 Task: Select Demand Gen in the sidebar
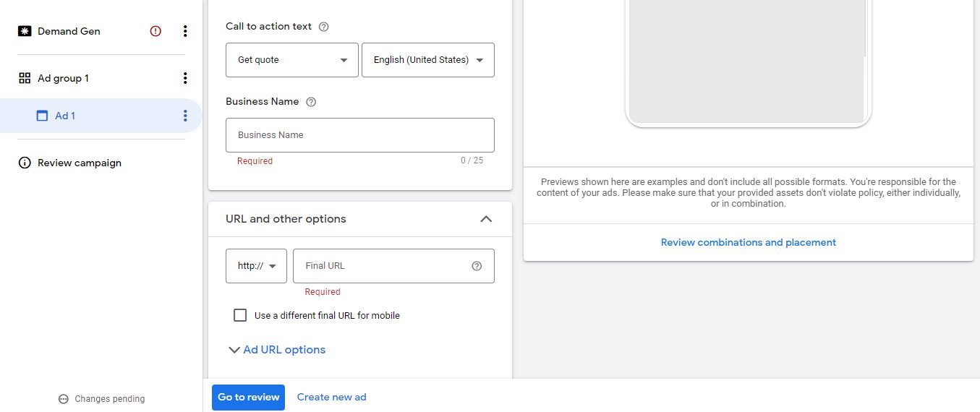pos(69,31)
